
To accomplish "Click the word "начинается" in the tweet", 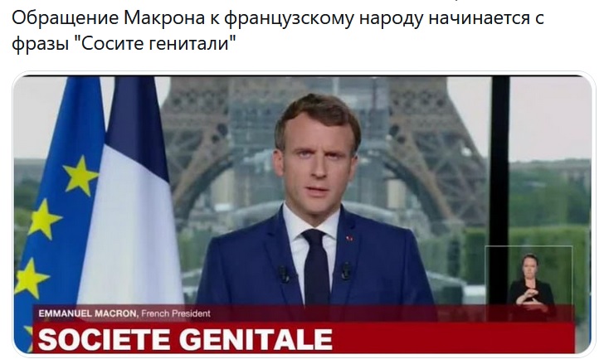I will [479, 17].
